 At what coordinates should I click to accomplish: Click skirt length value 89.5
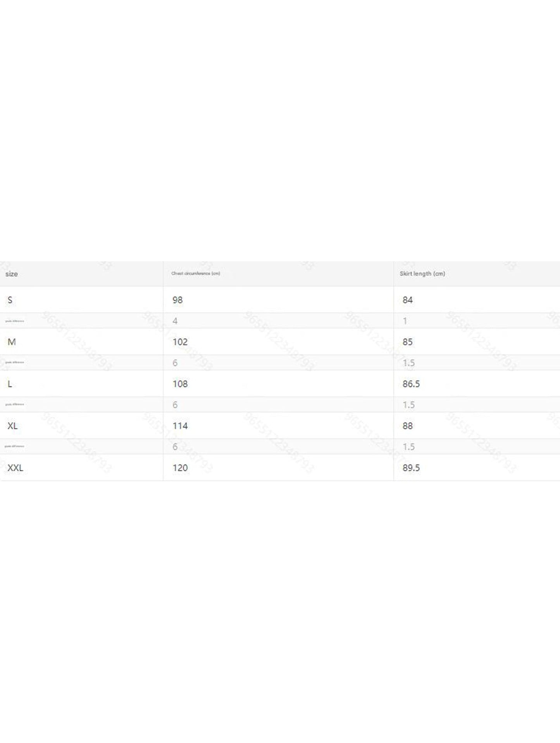[411, 468]
